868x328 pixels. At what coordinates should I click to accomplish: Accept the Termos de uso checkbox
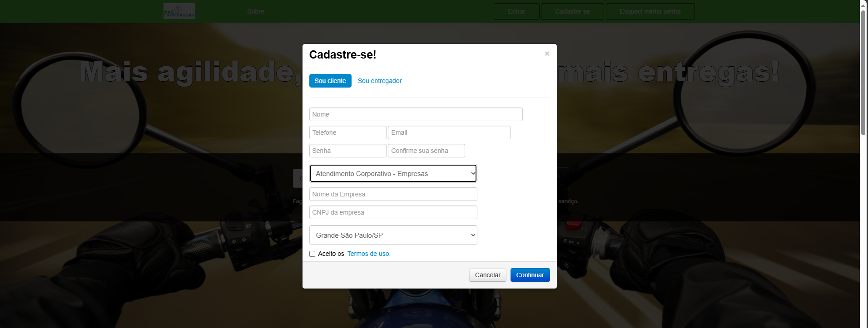(x=312, y=254)
